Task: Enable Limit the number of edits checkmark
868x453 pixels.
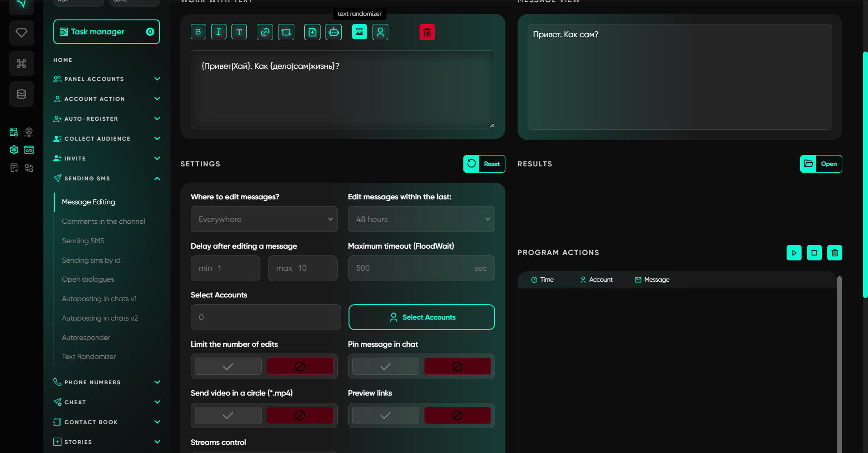Action: click(x=228, y=366)
